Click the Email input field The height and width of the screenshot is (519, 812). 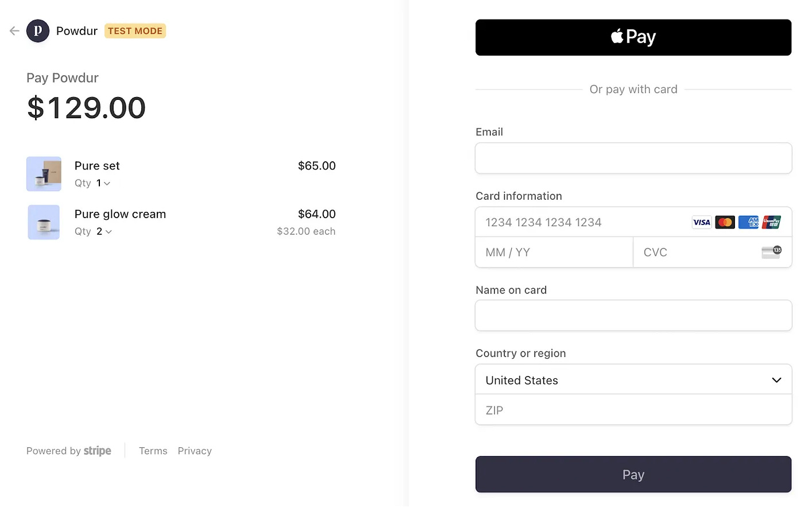(633, 158)
